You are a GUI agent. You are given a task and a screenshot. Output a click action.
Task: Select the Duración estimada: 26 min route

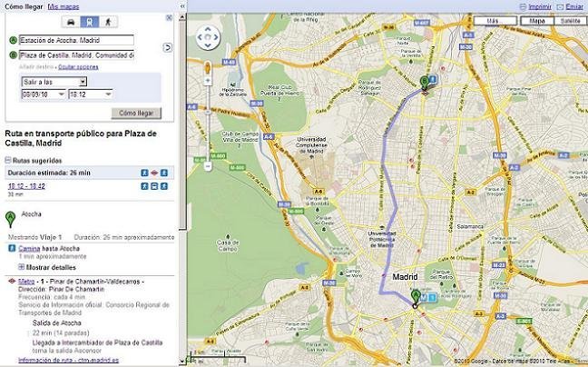[x=89, y=173]
